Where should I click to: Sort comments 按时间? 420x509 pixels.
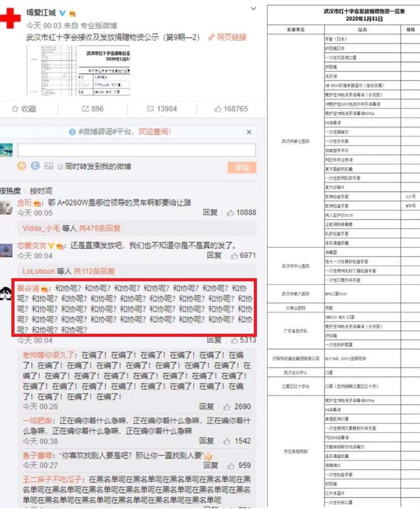coord(41,191)
